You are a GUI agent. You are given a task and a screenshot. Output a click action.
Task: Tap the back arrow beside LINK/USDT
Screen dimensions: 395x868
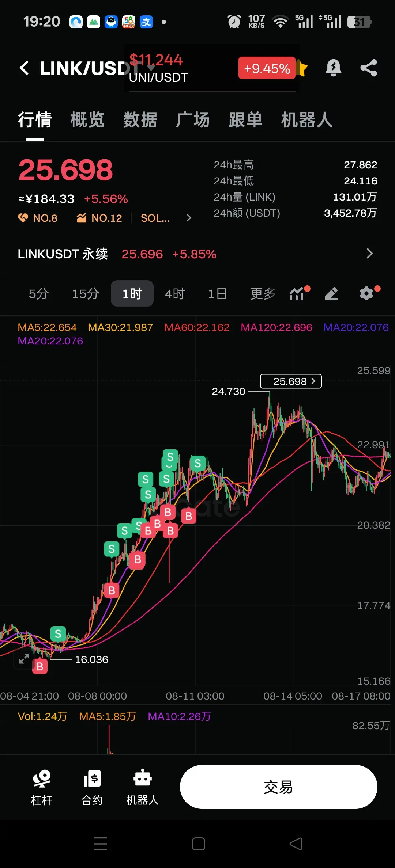click(x=24, y=68)
